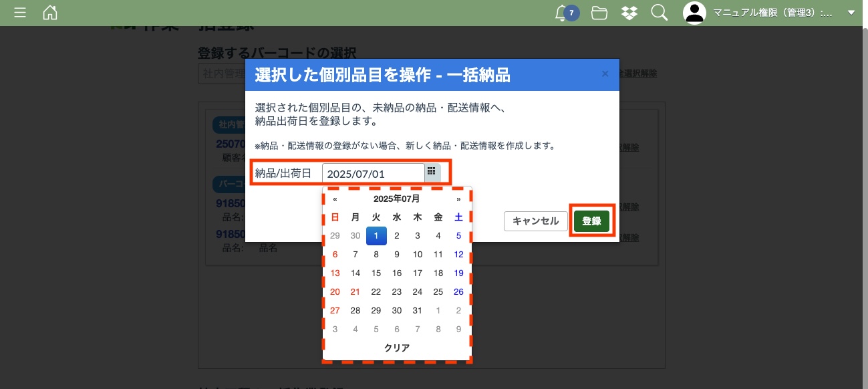The image size is (868, 389).
Task: Close the 一括納品 dialog with X
Action: coord(605,74)
